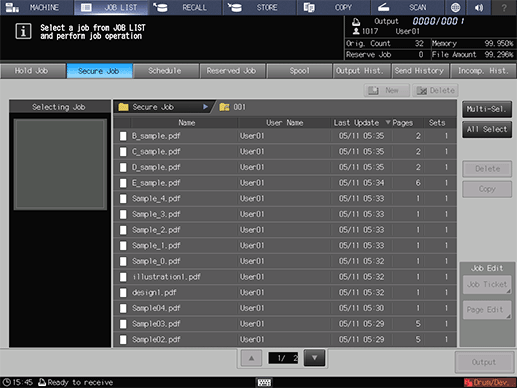
Task: Select the design1.pdf job name
Action: (x=154, y=293)
